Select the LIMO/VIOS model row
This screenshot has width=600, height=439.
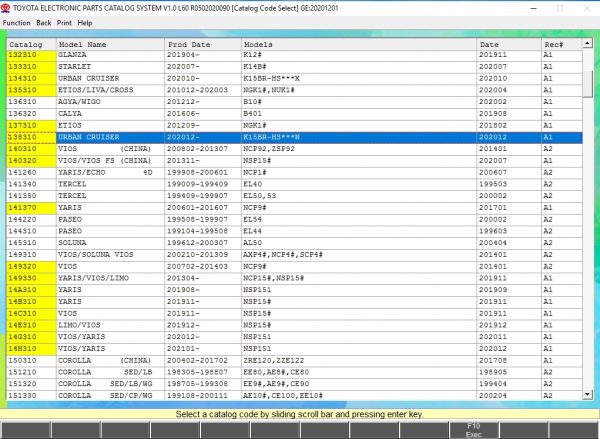[x=294, y=325]
